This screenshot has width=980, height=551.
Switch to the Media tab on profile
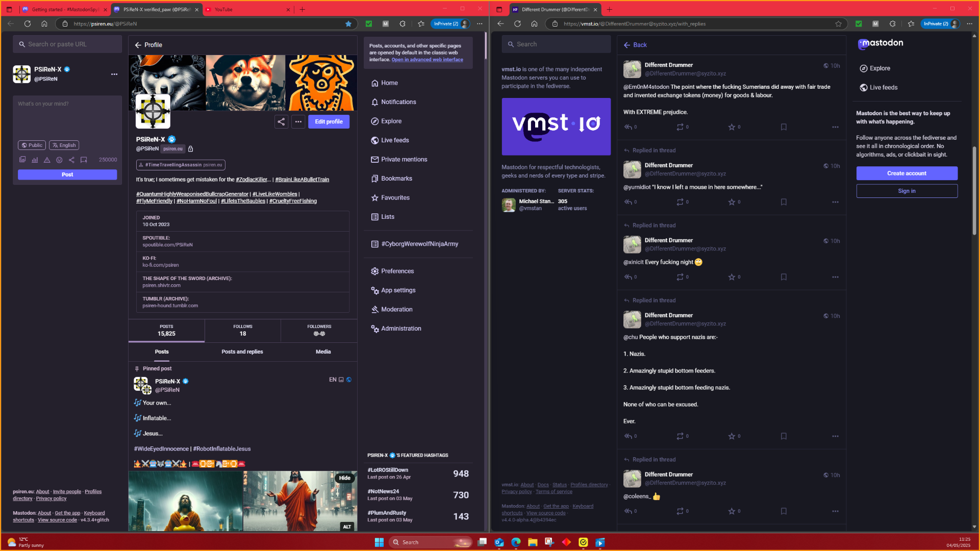tap(323, 352)
